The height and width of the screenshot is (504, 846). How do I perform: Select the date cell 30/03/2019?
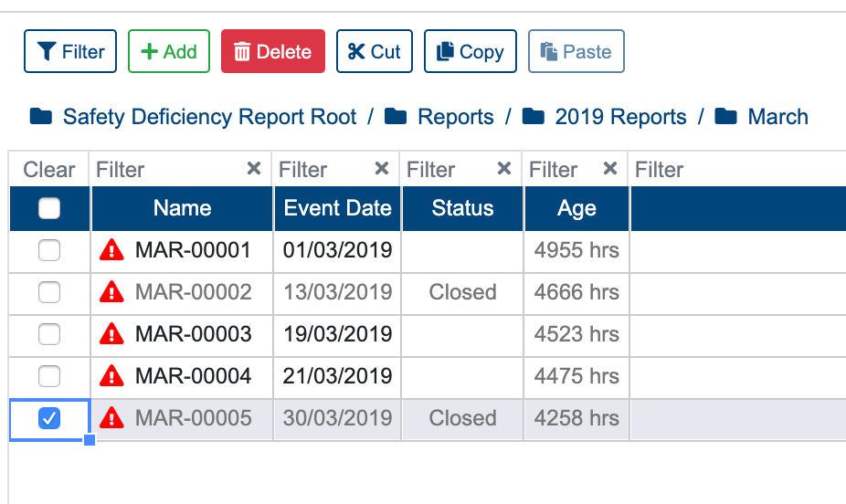(x=338, y=418)
